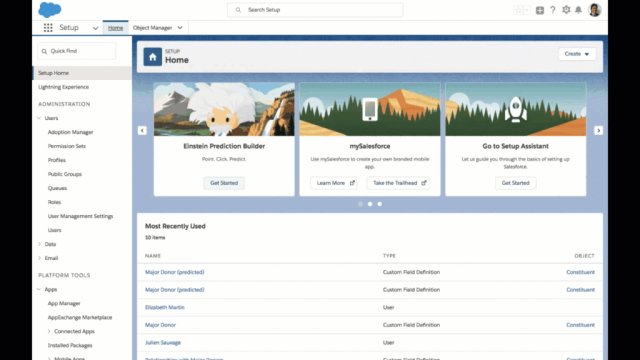Click the Quick Find input field
The height and width of the screenshot is (360, 640).
(x=77, y=51)
